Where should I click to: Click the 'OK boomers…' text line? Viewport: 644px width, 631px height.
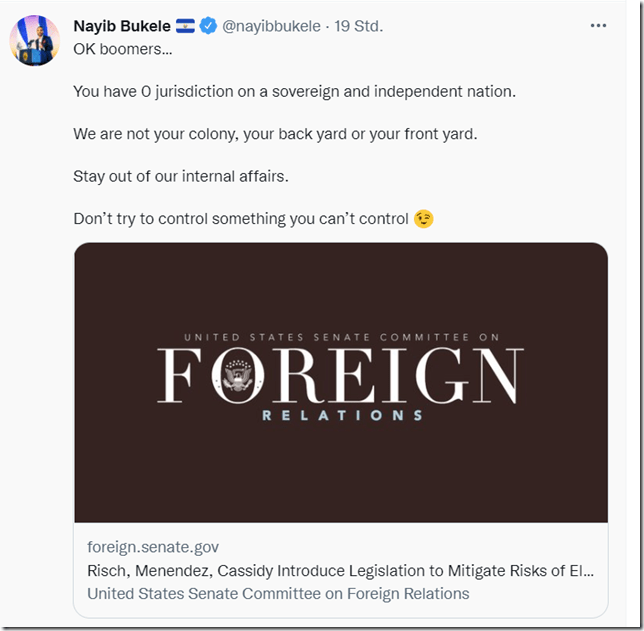point(113,48)
